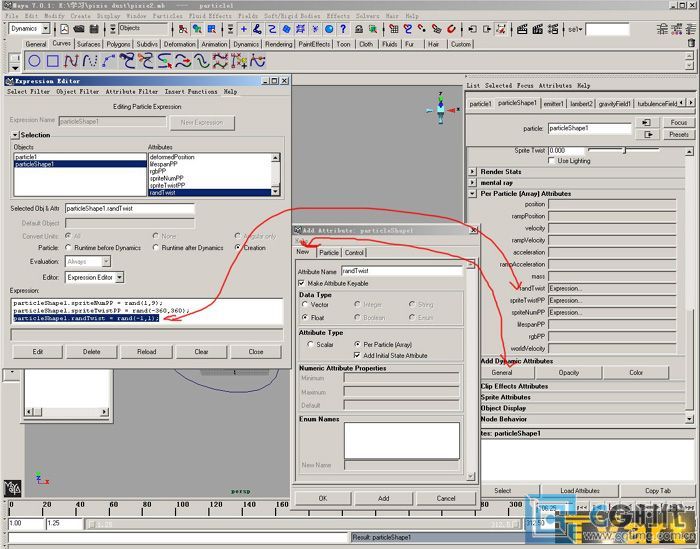Toggle the Make Attribute Keyable checkbox

click(301, 283)
